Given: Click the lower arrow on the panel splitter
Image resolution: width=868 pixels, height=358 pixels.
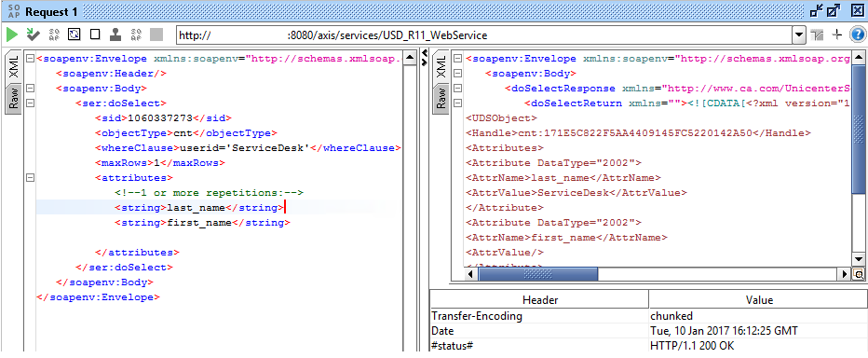Looking at the screenshot, I should click(x=425, y=62).
